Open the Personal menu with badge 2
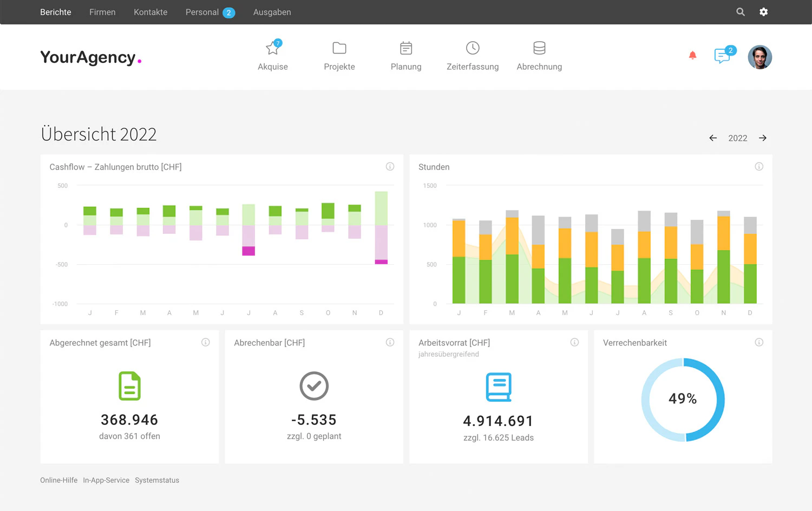This screenshot has height=511, width=812. pyautogui.click(x=202, y=12)
